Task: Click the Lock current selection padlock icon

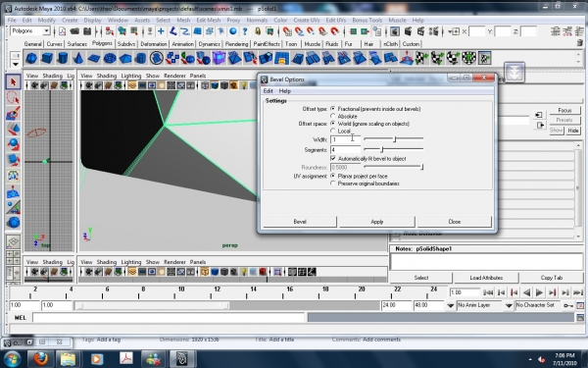Action: click(258, 31)
